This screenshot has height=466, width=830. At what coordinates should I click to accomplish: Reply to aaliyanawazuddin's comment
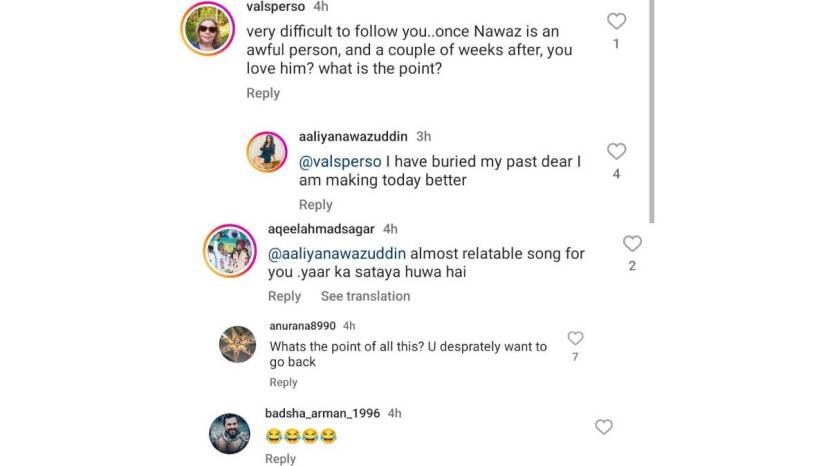coord(315,205)
